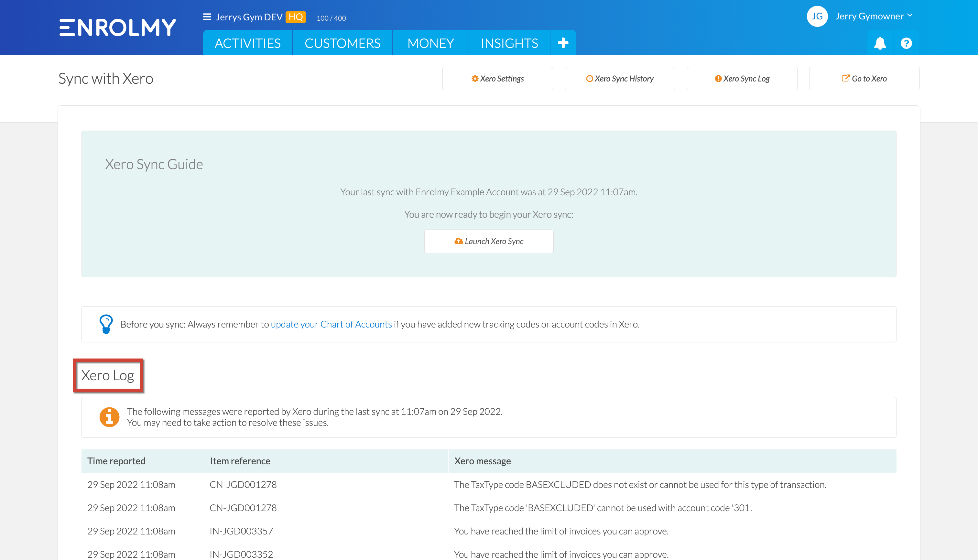
Task: Click Go to Xero button
Action: (x=864, y=79)
